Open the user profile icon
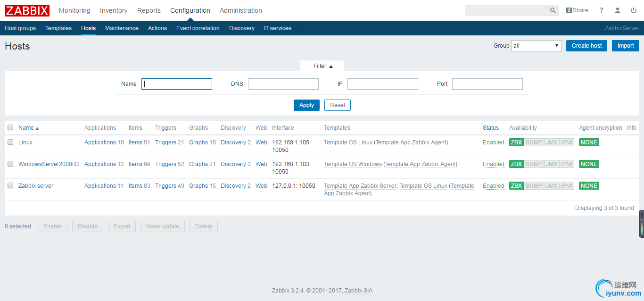Screen dimensions: 644x301 click(x=618, y=10)
